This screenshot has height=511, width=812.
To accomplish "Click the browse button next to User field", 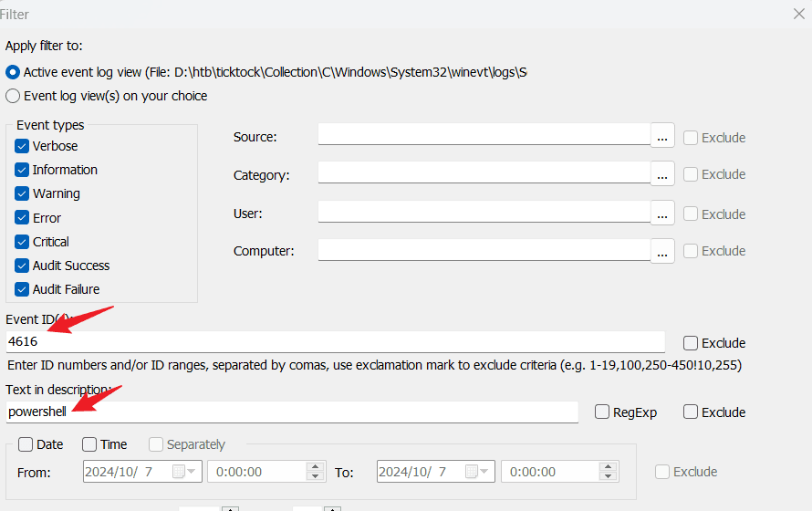I will [662, 213].
